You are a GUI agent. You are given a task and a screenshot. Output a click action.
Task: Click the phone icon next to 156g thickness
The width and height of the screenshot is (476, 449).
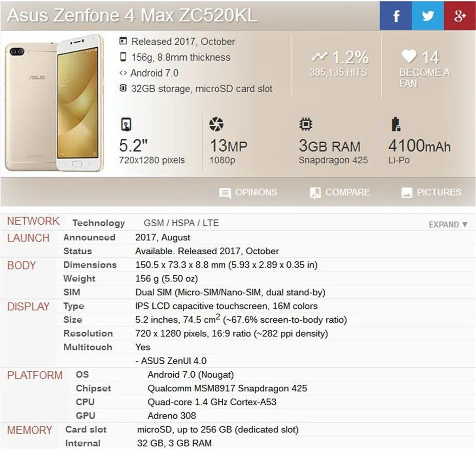(123, 57)
